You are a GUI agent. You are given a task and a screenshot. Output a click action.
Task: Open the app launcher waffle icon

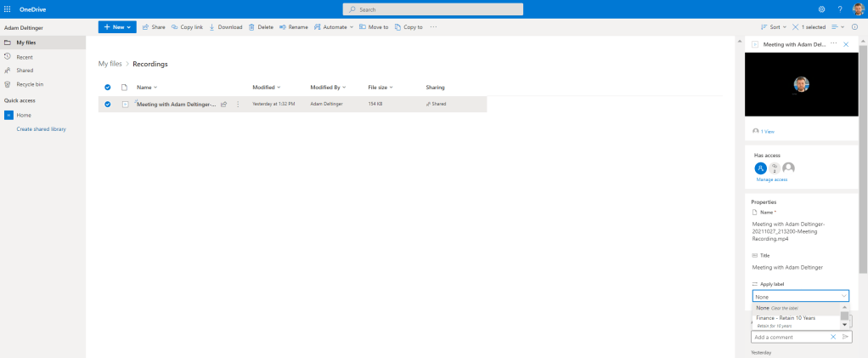pyautogui.click(x=8, y=9)
